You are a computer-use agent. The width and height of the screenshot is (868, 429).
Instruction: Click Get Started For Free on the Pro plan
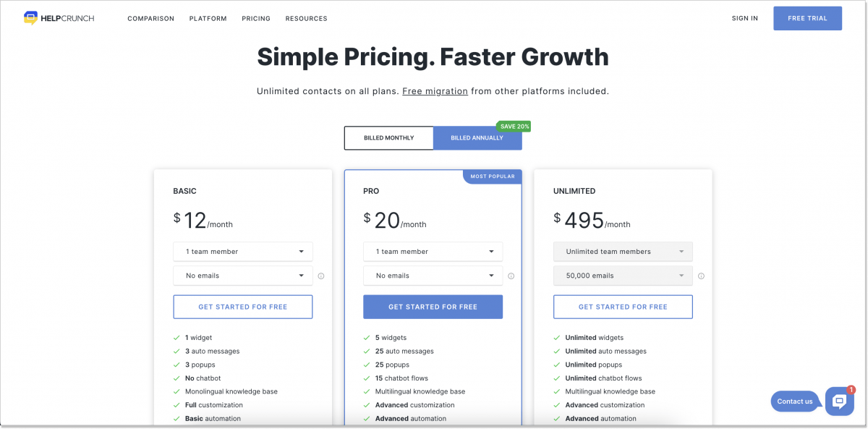[433, 307]
